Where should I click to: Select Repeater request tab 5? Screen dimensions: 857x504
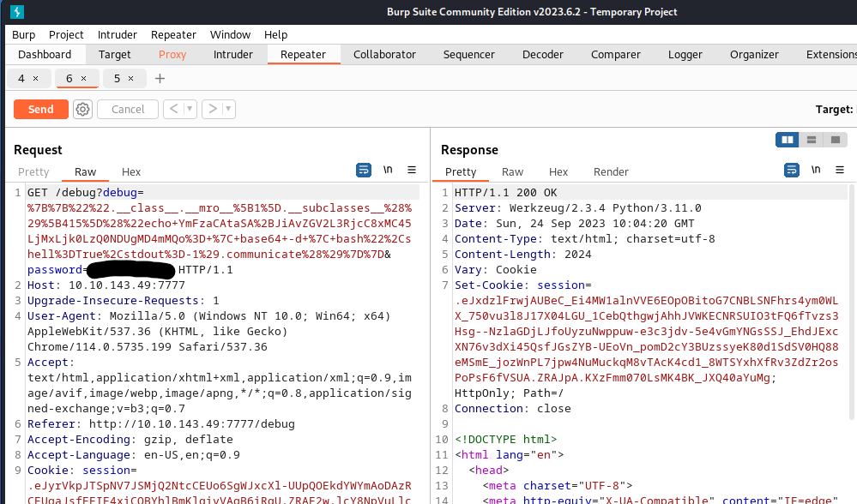pyautogui.click(x=117, y=79)
